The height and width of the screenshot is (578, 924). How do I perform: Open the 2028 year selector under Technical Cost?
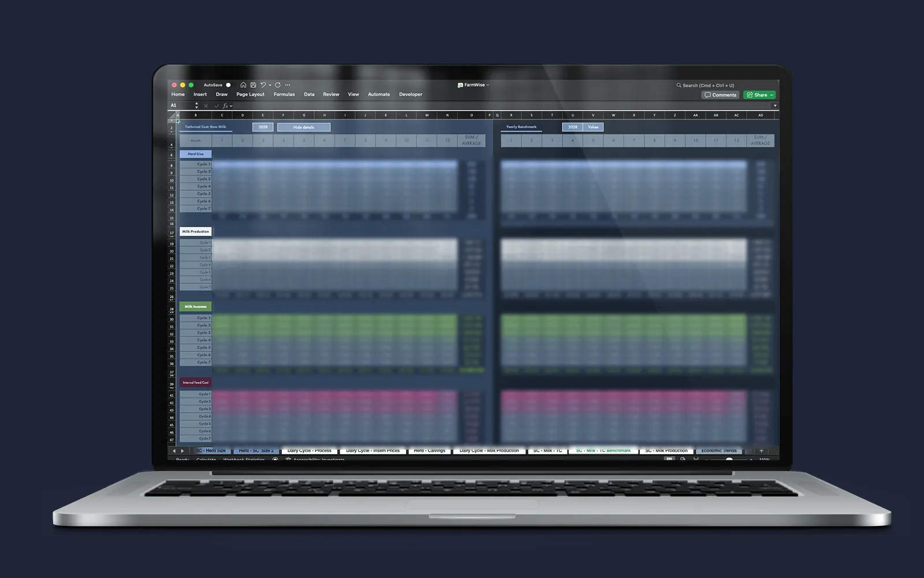coord(263,127)
